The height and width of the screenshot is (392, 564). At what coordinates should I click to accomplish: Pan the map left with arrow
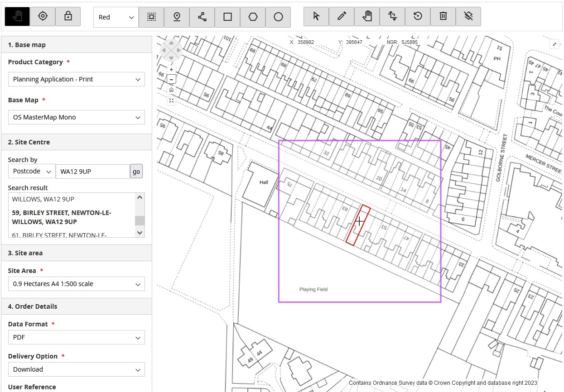click(164, 51)
